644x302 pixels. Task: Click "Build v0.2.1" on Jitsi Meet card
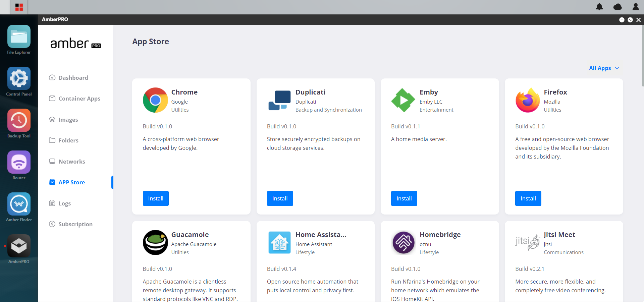530,269
